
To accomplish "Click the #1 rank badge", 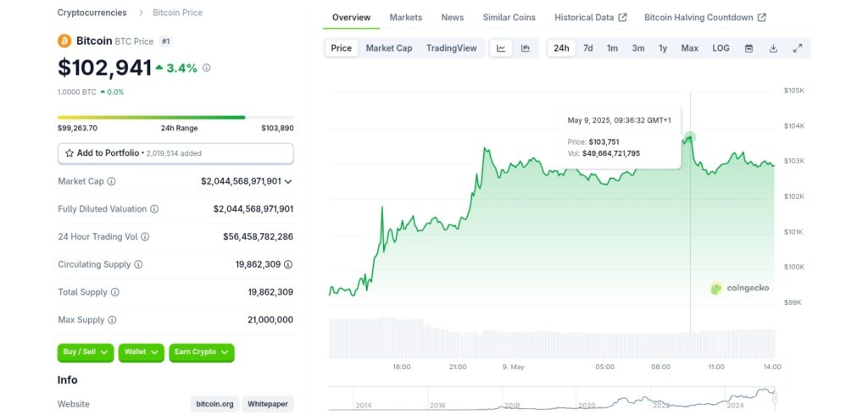I will click(165, 41).
